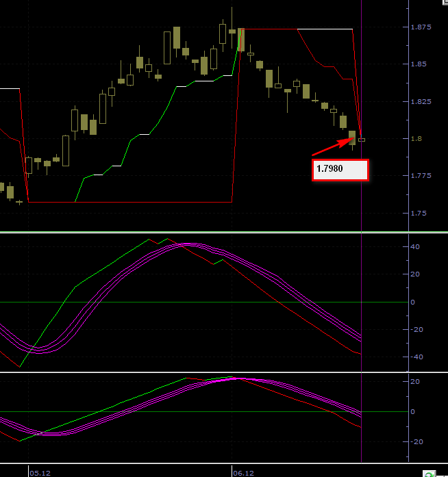Click the 1.85 price axis label
Image resolution: width=448 pixels, height=477 pixels.
tap(419, 64)
